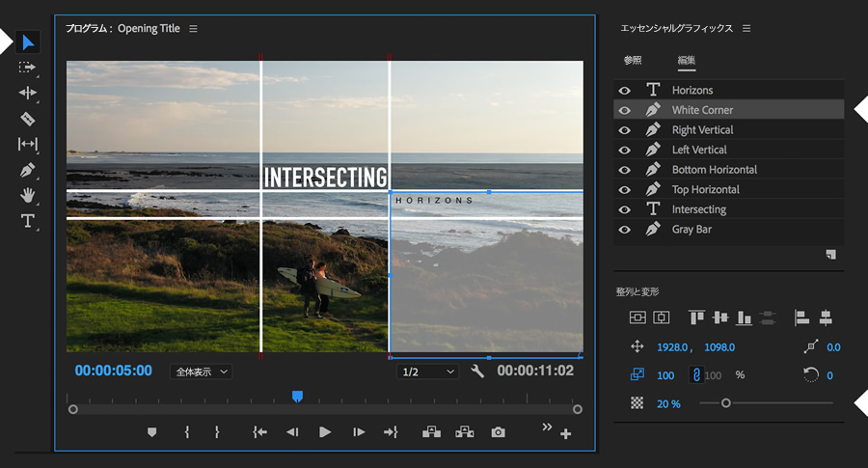The height and width of the screenshot is (468, 868).
Task: Open the 1/2 playback resolution dropdown
Action: coord(427,372)
